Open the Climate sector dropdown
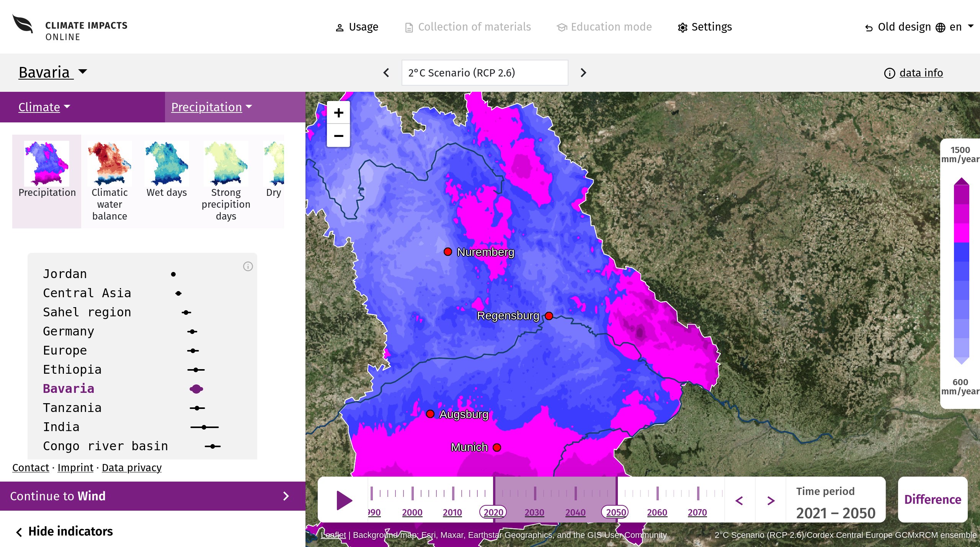Screen dimensions: 980x547 tap(44, 107)
